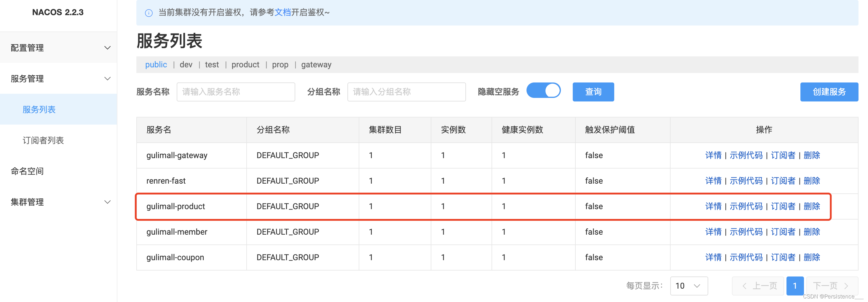The image size is (868, 302).
Task: Open 示例代码 for gulimall-member
Action: (x=746, y=232)
